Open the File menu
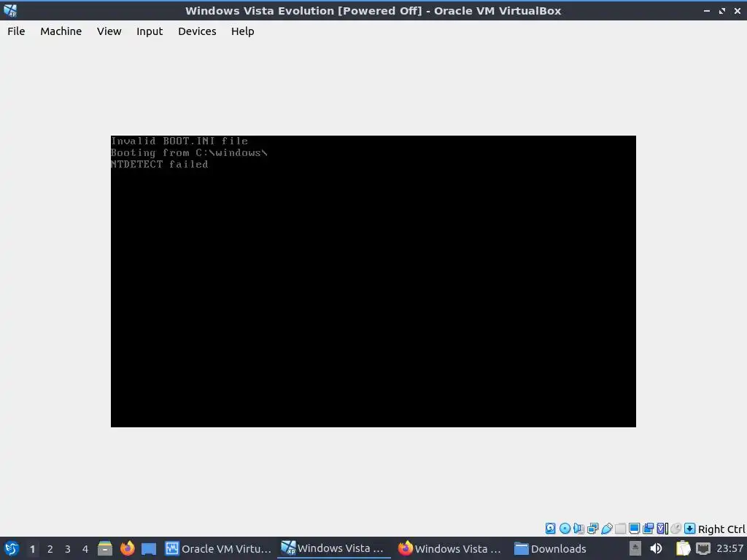 [16, 31]
